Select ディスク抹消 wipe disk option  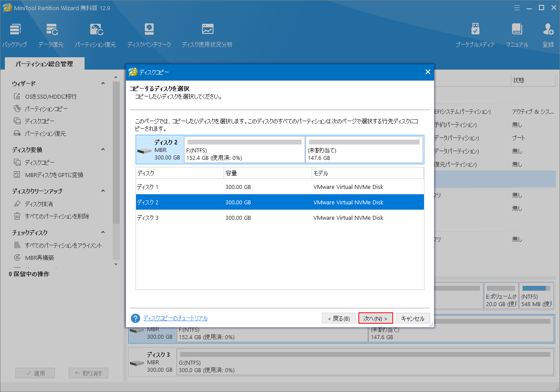click(x=33, y=204)
